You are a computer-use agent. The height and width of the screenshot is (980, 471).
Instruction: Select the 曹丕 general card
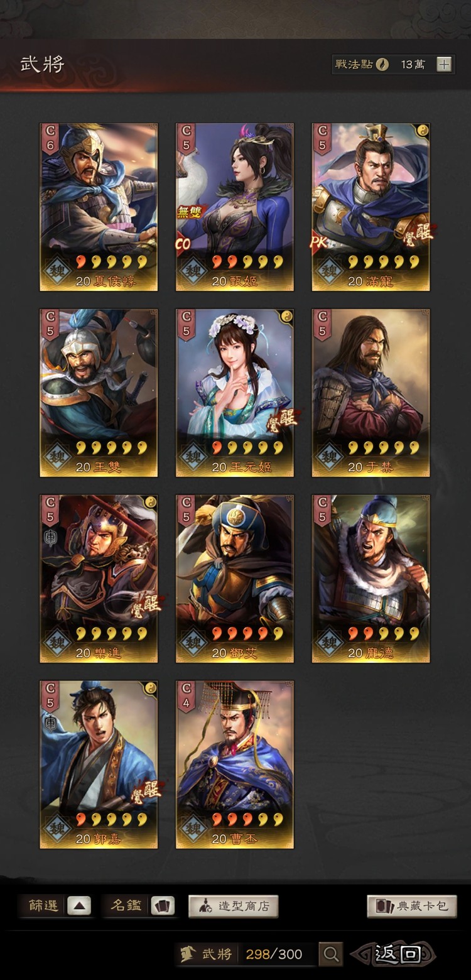coord(235,765)
